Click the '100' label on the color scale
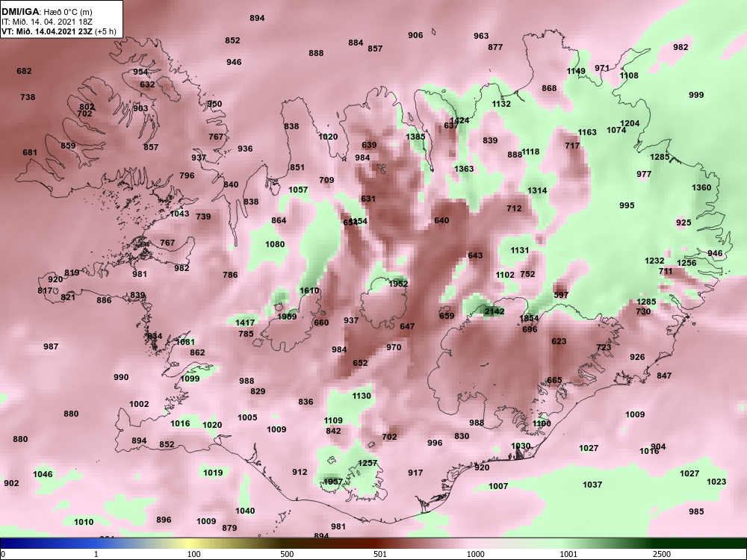Viewport: 747px width, 560px height. [x=194, y=554]
